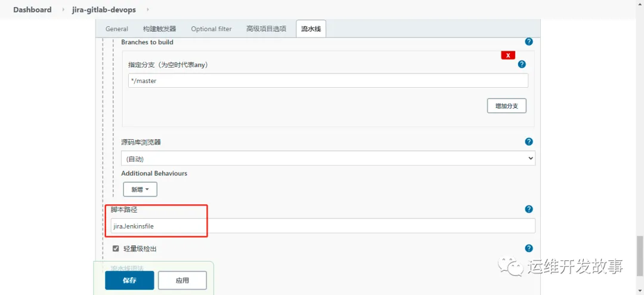Image resolution: width=644 pixels, height=295 pixels.
Task: Click the 增加分支 button
Action: (506, 106)
